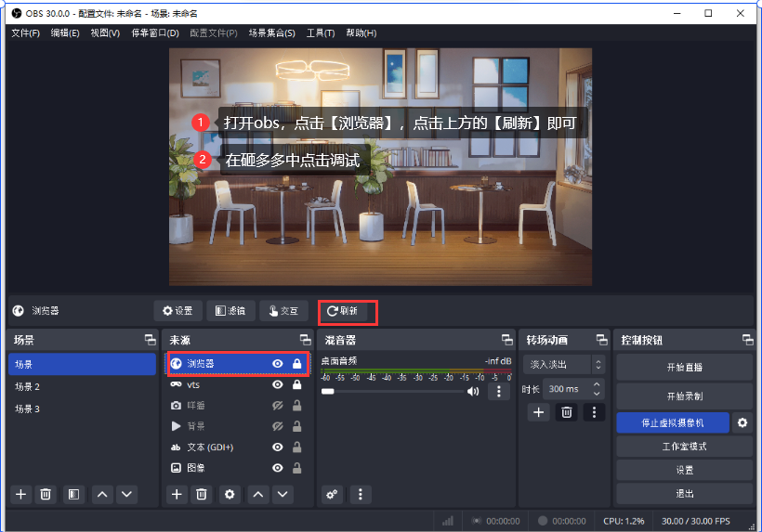Open virtual camera settings gear
The width and height of the screenshot is (762, 532).
point(742,422)
